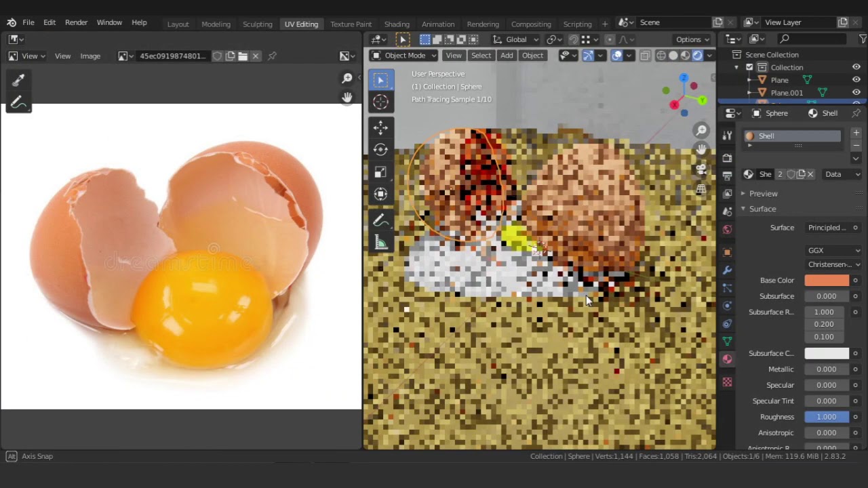
Task: Toggle proportional editing in viewport header
Action: tap(610, 39)
